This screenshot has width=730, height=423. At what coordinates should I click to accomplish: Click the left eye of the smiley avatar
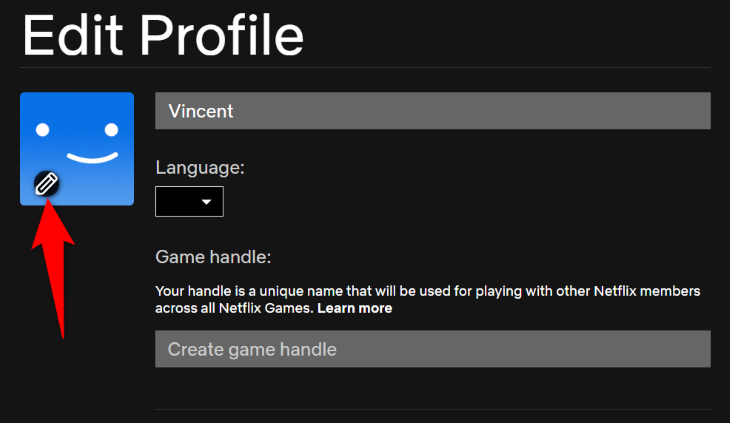[x=42, y=130]
